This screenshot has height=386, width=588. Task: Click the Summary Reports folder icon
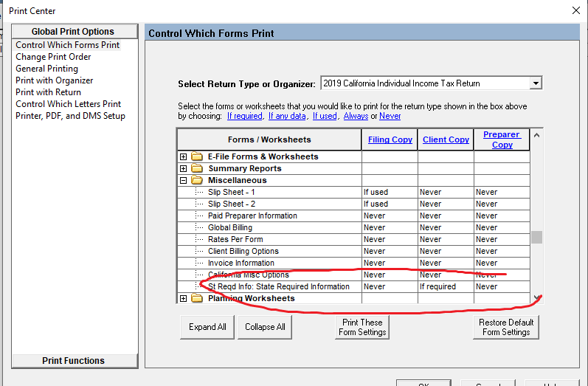pyautogui.click(x=196, y=168)
